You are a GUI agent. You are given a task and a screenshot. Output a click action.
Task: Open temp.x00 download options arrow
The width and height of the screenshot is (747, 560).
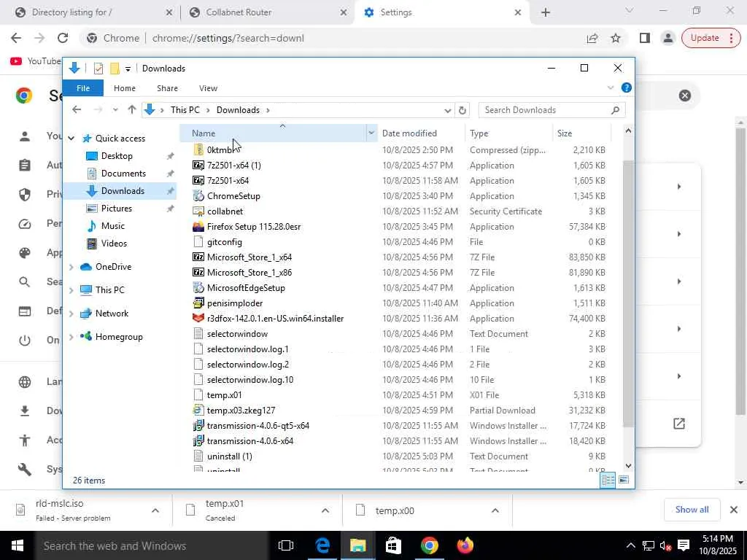495,510
